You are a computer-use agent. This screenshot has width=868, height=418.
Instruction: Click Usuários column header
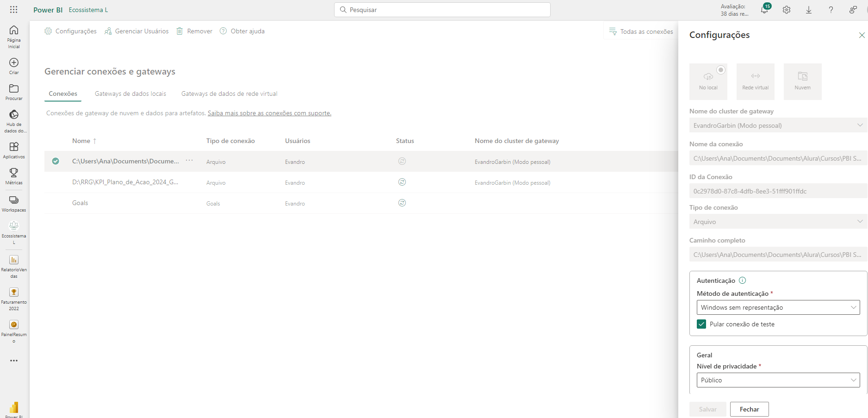[x=298, y=141]
